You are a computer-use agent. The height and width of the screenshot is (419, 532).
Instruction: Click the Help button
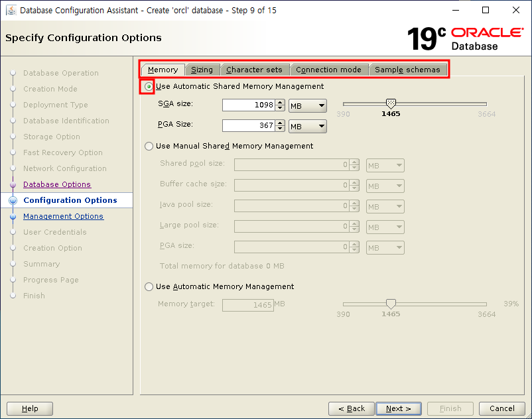tap(30, 408)
